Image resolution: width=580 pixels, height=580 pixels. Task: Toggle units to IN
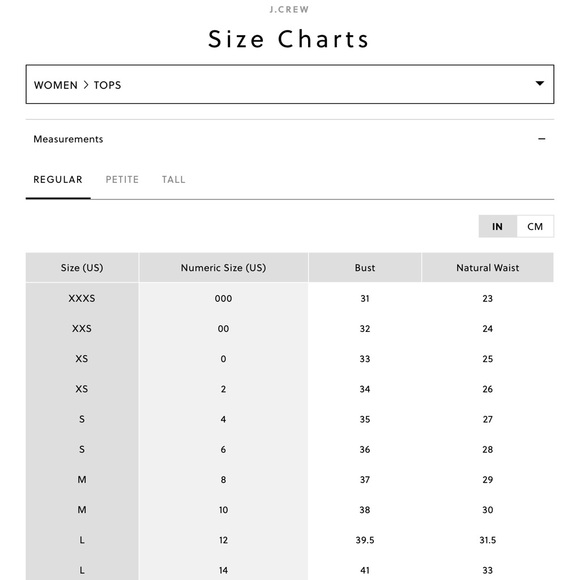coord(498,226)
